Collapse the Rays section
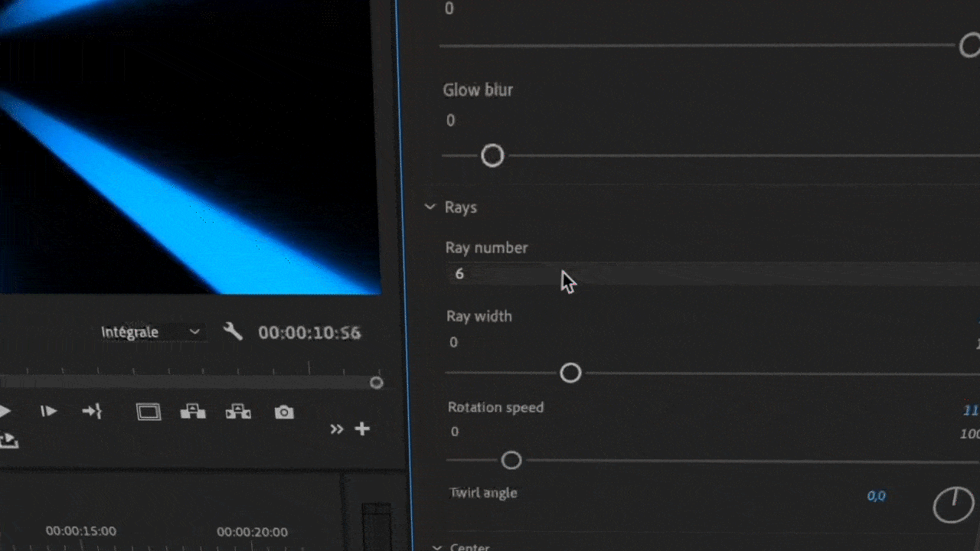Image resolution: width=980 pixels, height=551 pixels. 430,207
